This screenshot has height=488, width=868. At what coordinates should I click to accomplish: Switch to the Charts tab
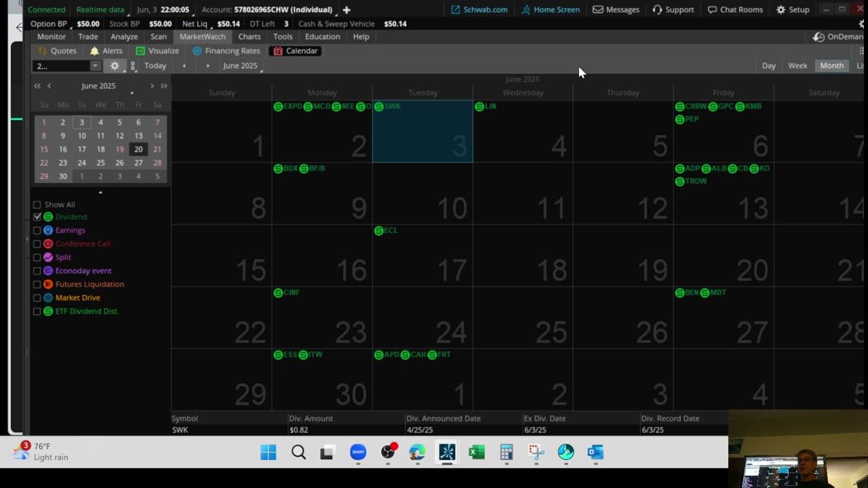[x=250, y=37]
